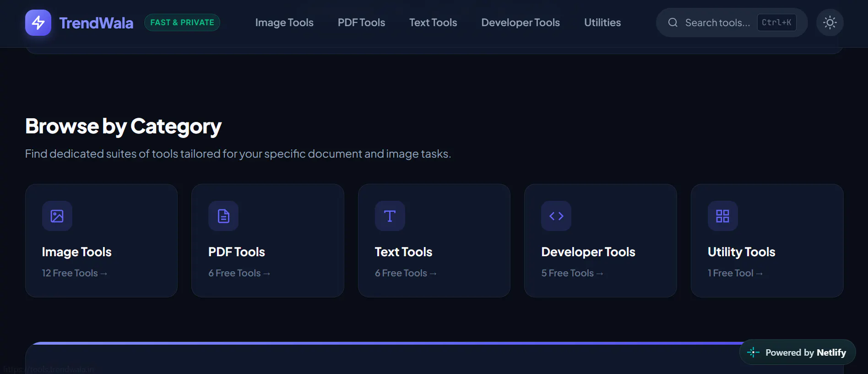Click the TrendWala lightning bolt logo icon
868x374 pixels.
pyautogui.click(x=38, y=22)
